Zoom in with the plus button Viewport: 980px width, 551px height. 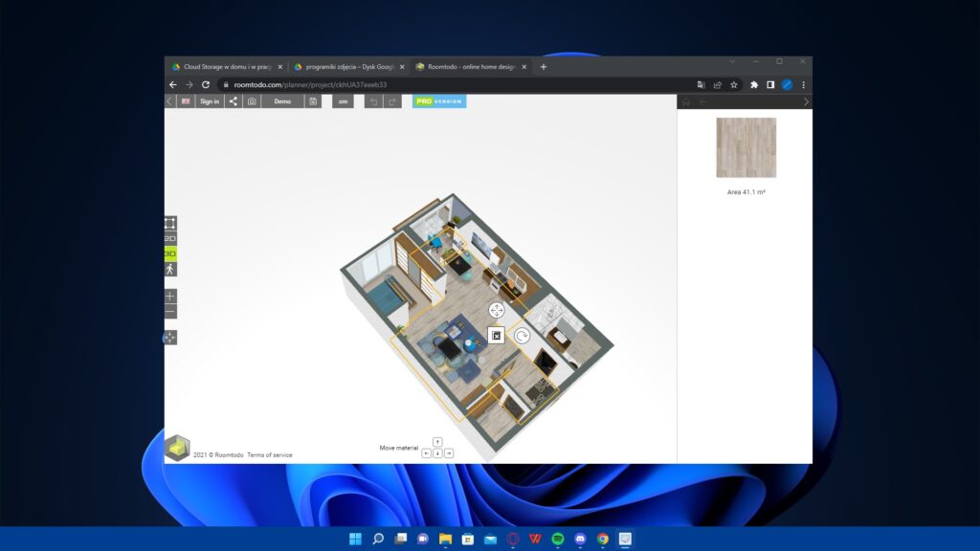(x=170, y=297)
